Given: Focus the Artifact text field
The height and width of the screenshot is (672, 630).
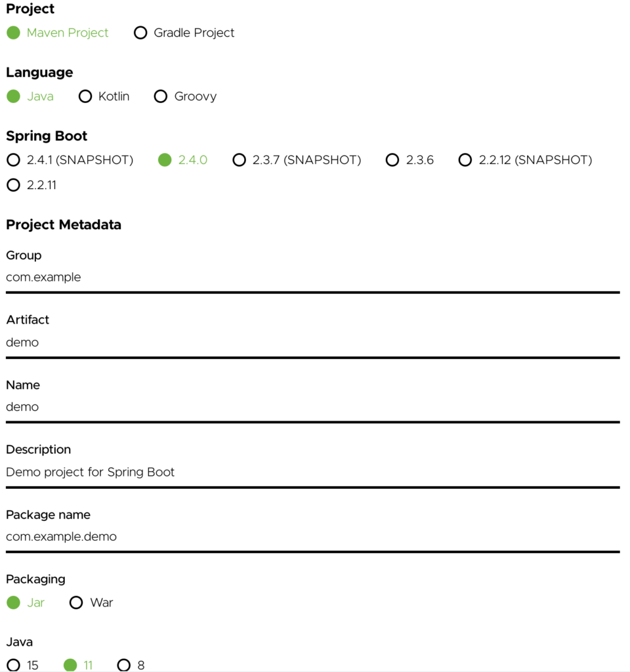Looking at the screenshot, I should [x=312, y=343].
